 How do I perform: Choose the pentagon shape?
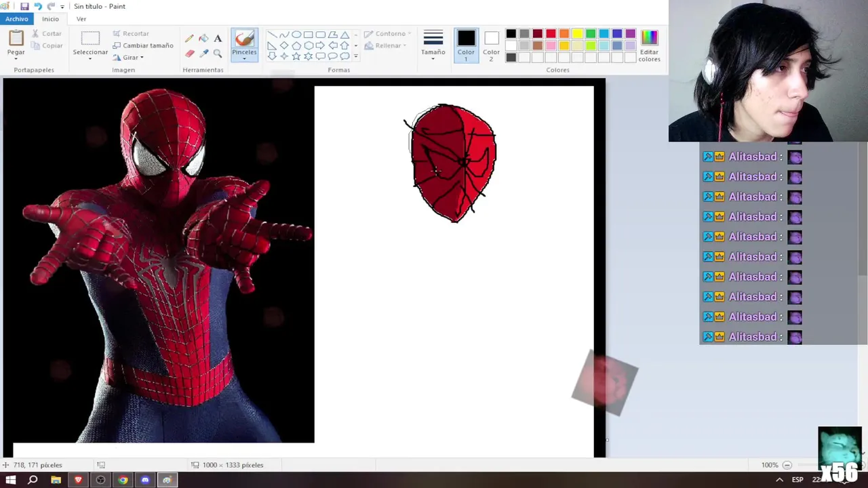(296, 45)
